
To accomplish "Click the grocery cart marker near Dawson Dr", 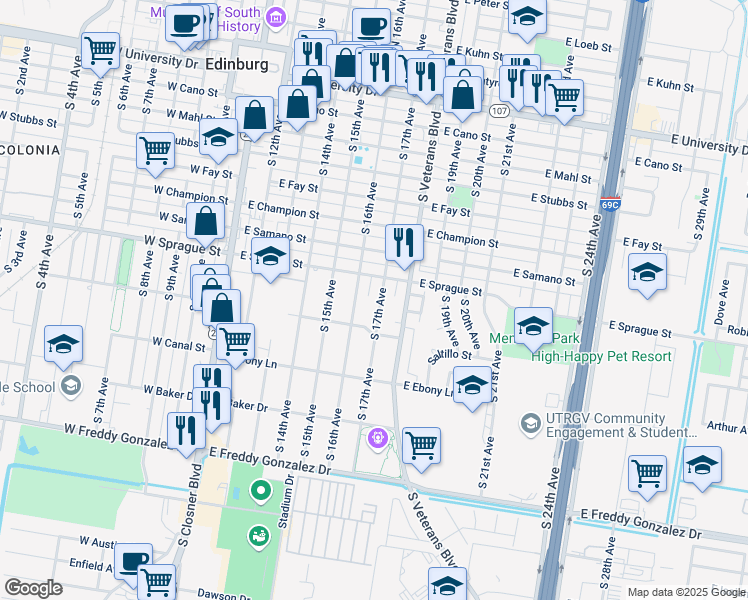I will (x=156, y=583).
